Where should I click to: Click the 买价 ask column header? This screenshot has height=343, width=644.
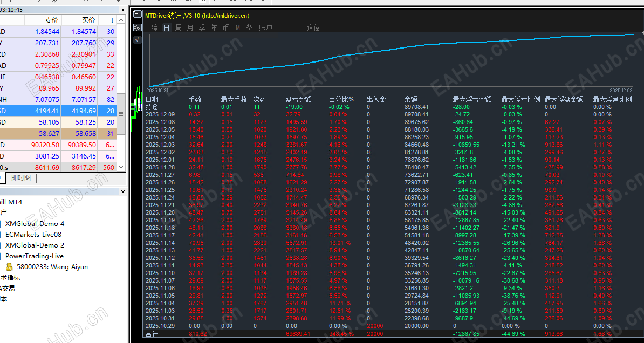88,20
